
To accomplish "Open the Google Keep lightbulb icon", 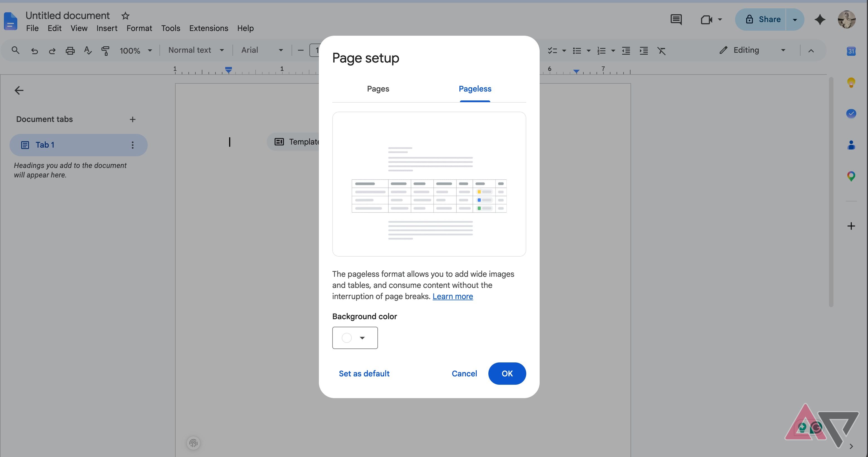I will click(x=851, y=82).
